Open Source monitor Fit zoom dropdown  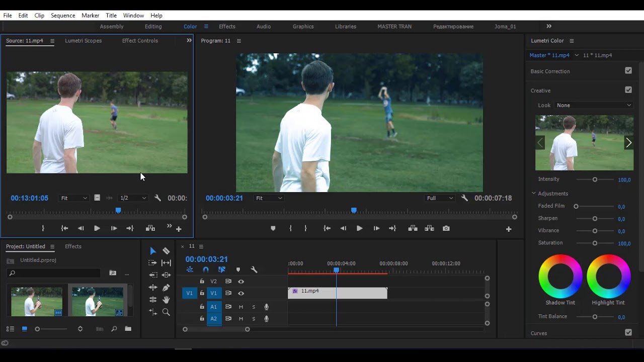tap(73, 198)
